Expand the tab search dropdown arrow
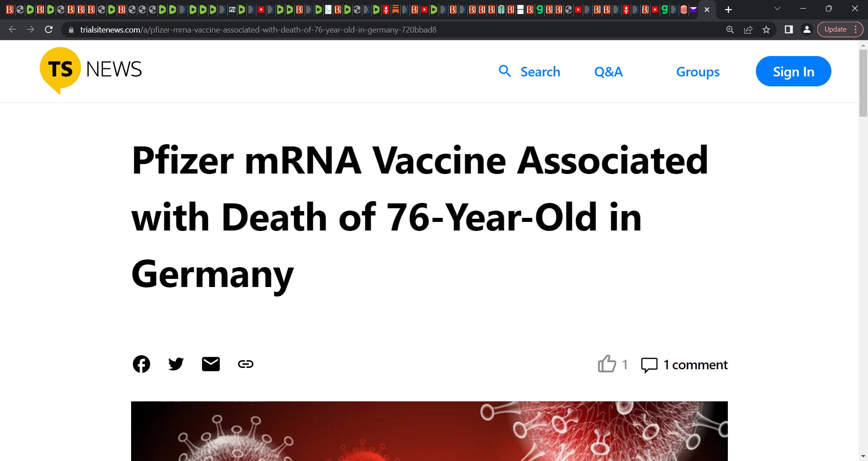 click(778, 9)
